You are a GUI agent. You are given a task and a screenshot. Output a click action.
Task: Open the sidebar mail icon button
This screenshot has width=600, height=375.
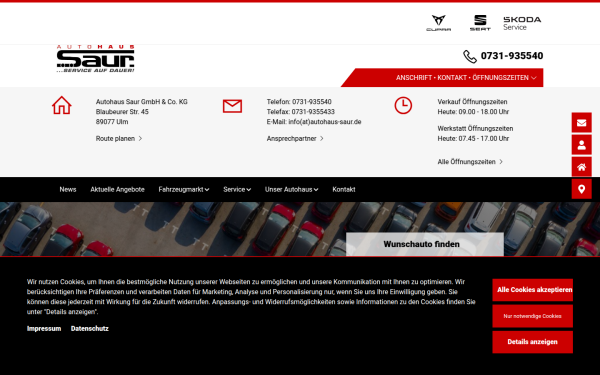pos(582,122)
